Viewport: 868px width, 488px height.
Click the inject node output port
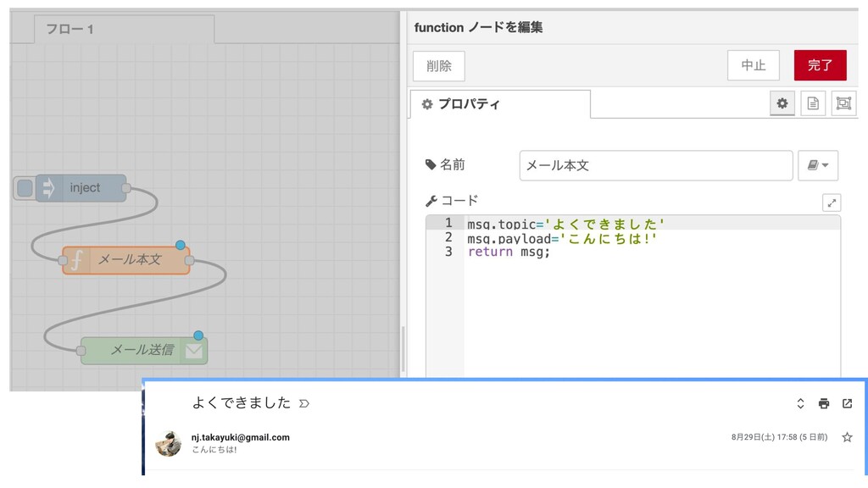click(126, 188)
